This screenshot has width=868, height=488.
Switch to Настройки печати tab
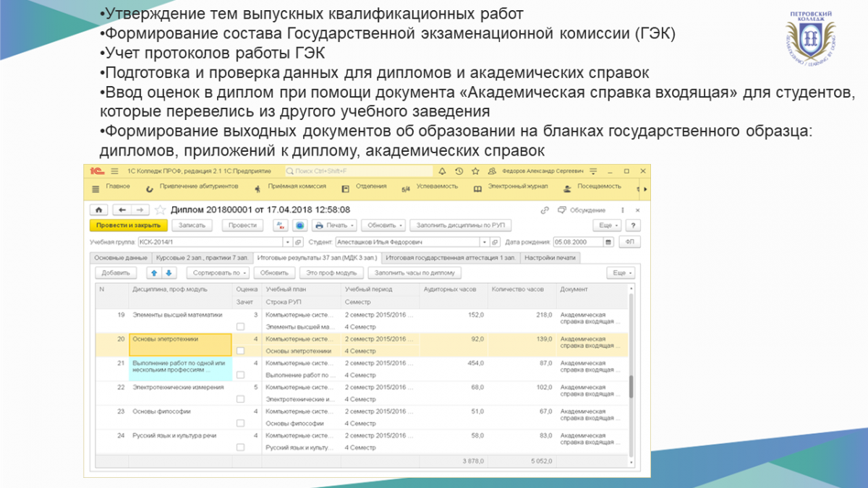click(x=550, y=257)
